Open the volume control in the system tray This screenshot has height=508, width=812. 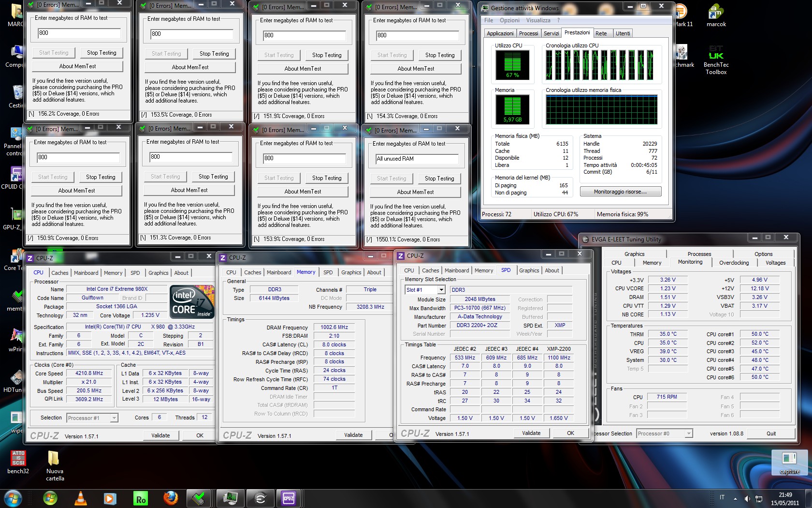747,498
